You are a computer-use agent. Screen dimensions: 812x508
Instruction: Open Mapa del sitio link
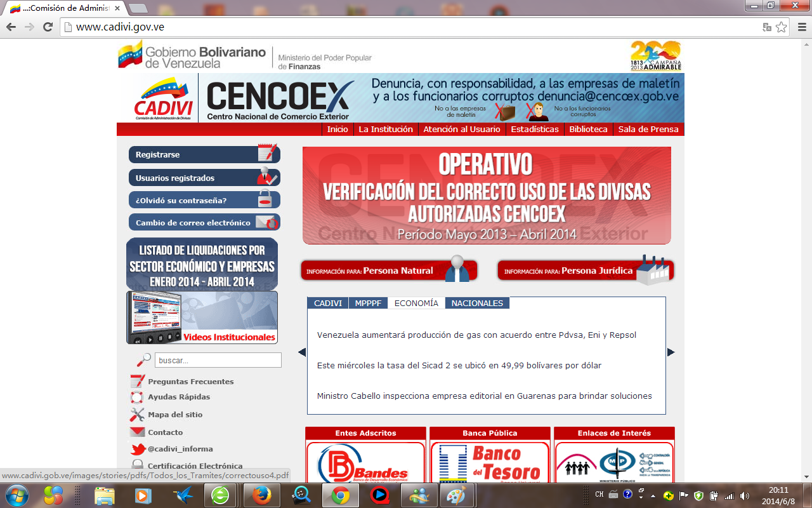175,415
